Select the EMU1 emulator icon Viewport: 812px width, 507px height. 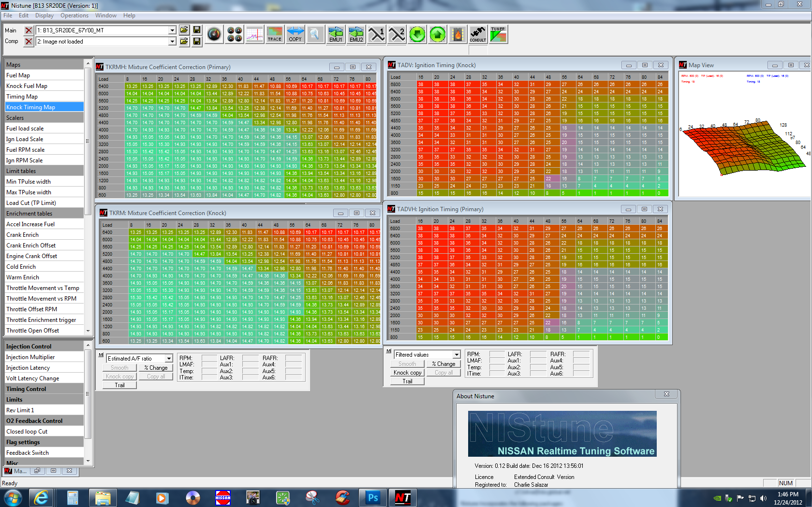336,34
